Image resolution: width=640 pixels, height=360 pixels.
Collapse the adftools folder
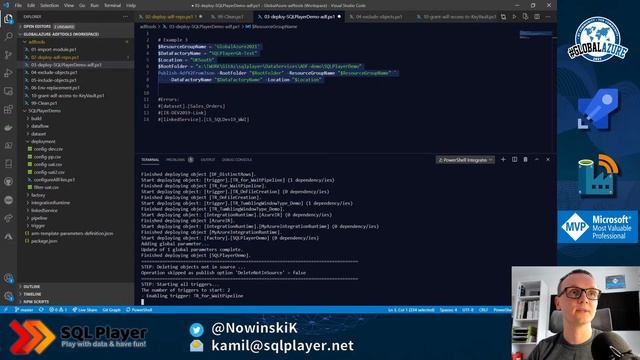click(76, 42)
